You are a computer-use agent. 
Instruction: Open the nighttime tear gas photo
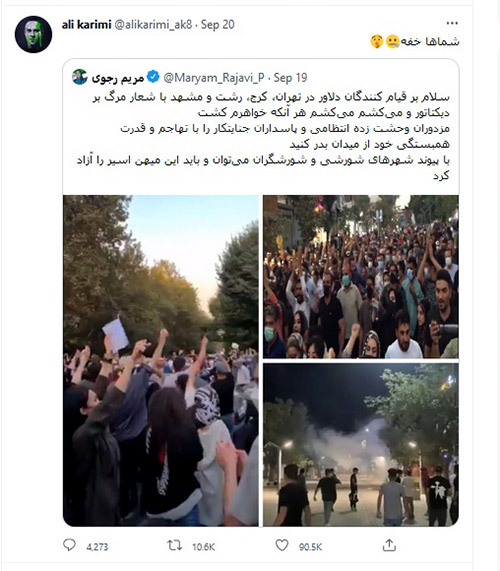(361, 445)
